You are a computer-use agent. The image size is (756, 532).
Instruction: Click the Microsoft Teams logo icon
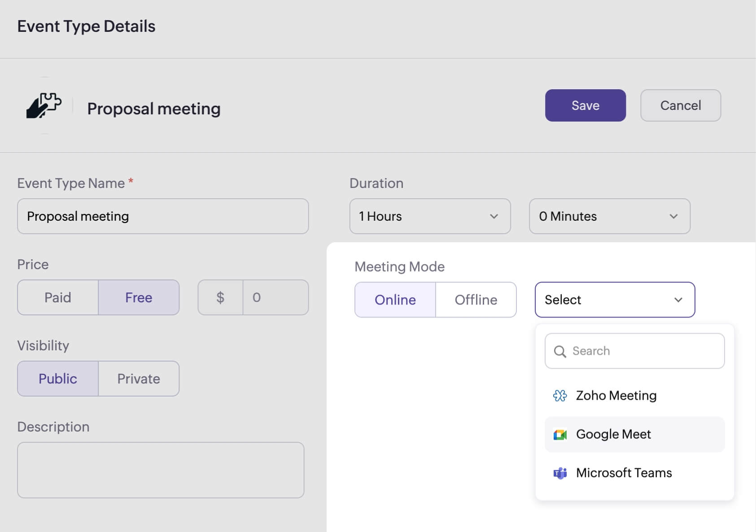click(560, 473)
